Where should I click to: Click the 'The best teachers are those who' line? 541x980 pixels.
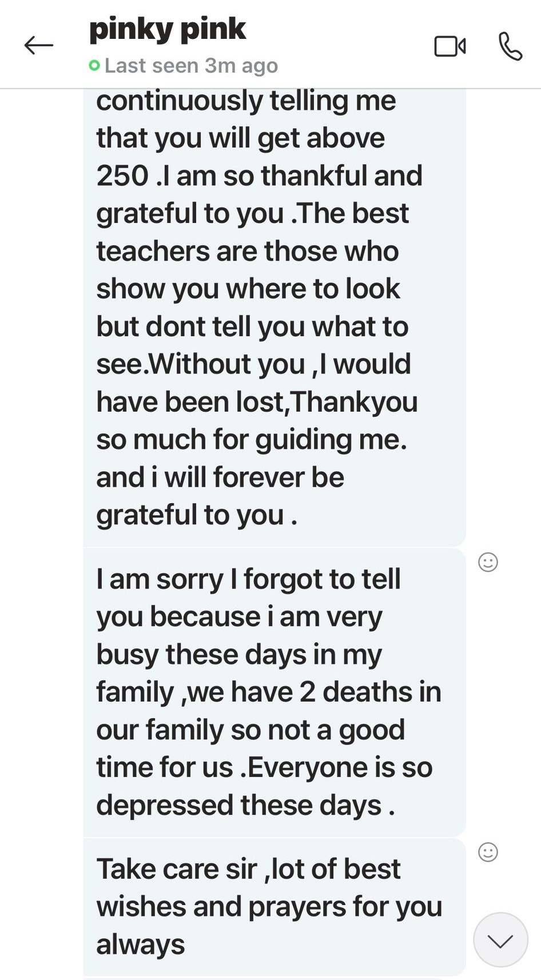(247, 251)
